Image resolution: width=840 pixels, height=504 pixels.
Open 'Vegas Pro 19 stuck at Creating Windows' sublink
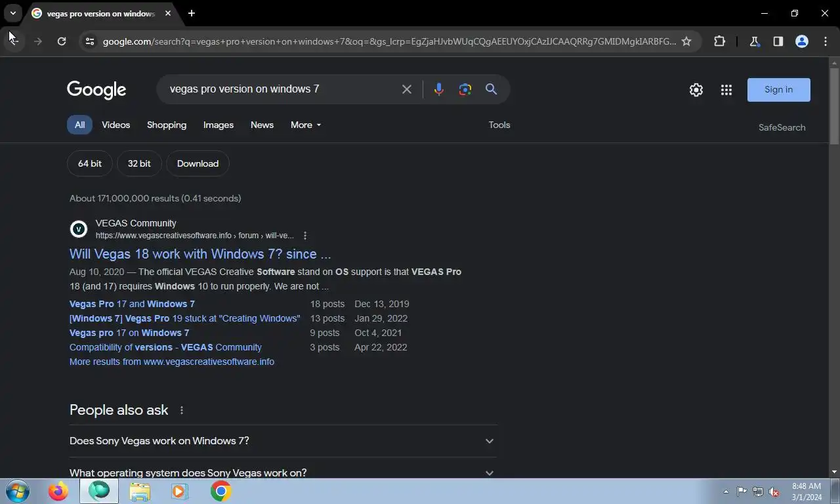(185, 318)
